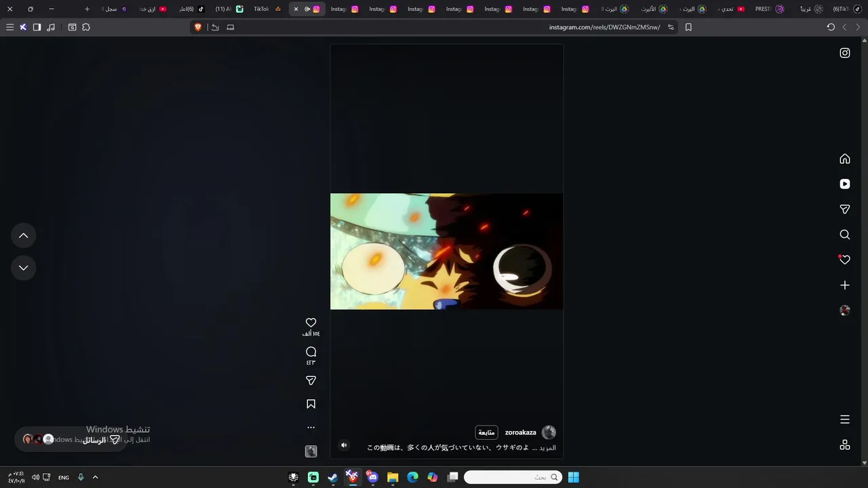This screenshot has width=868, height=488.
Task: Open picture-in-picture icon in address bar
Action: [231, 27]
